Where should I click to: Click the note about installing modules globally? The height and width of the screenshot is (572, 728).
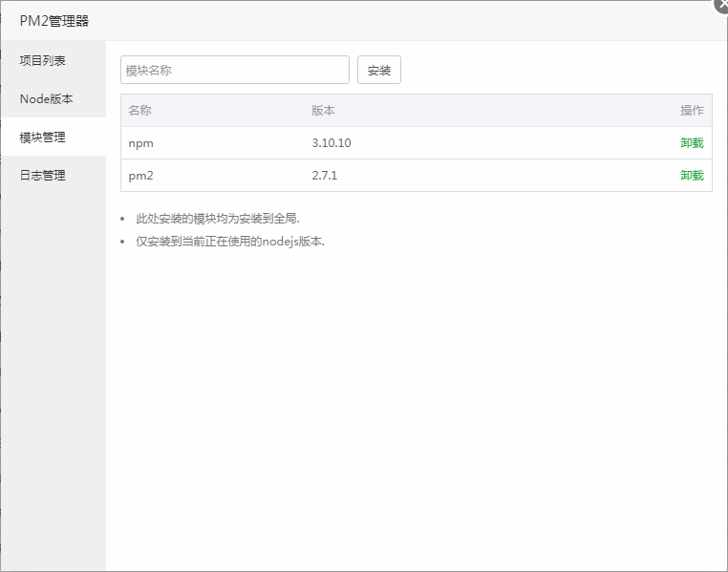point(218,219)
